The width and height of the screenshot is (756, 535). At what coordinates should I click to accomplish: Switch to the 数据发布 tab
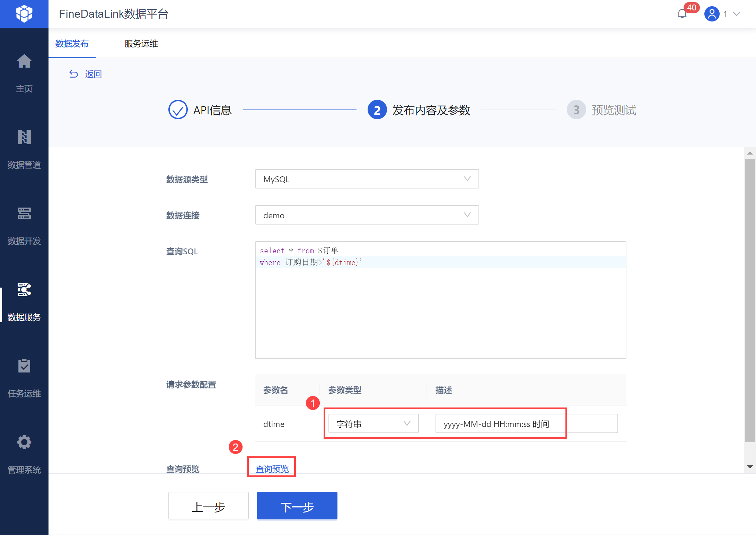pos(72,44)
